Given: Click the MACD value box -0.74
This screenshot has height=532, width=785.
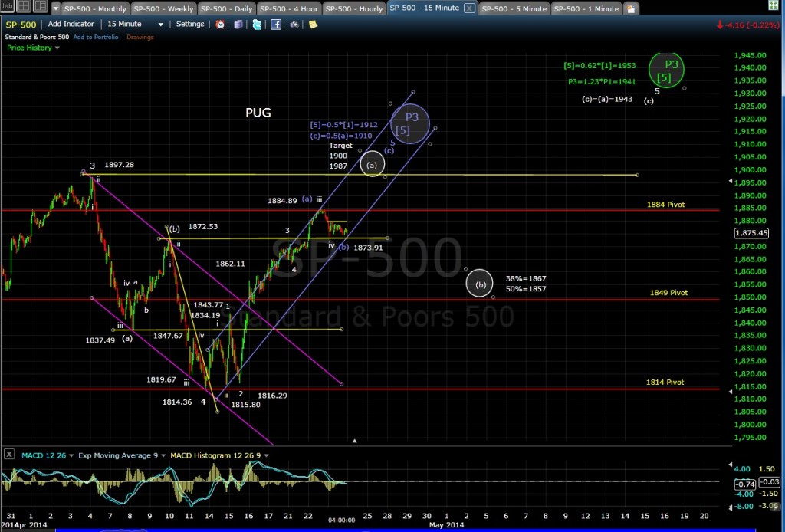Looking at the screenshot, I should [744, 484].
